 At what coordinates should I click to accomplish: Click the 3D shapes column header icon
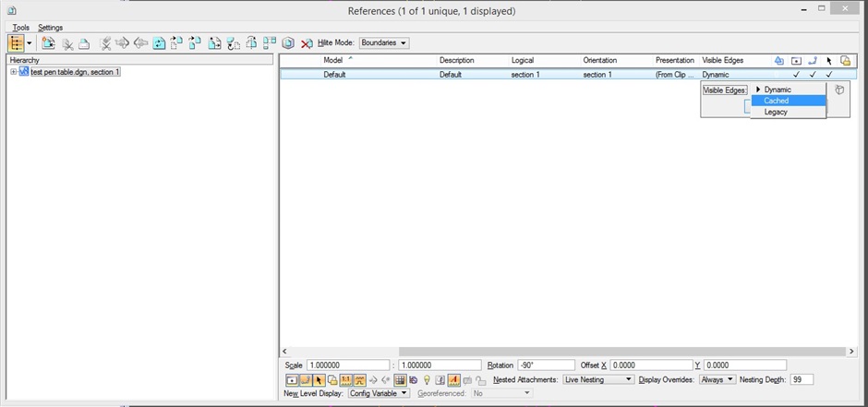tap(779, 60)
